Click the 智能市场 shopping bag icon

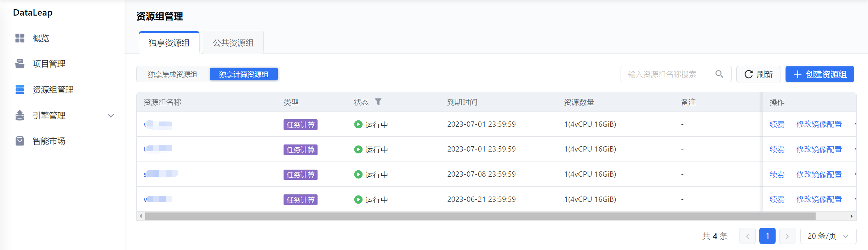pyautogui.click(x=20, y=141)
